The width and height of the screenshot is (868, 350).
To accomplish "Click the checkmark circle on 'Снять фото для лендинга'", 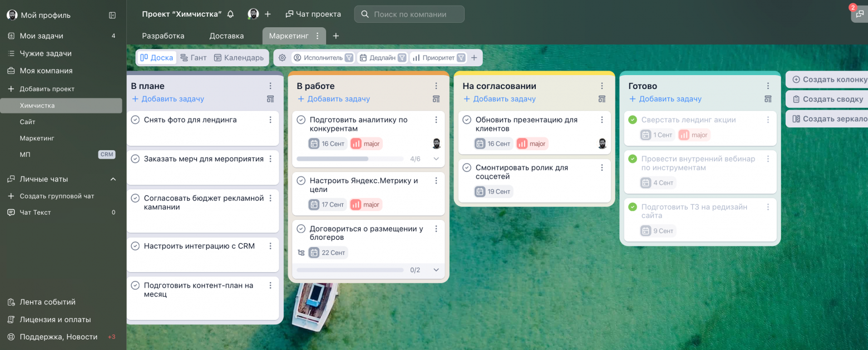I will [x=135, y=119].
